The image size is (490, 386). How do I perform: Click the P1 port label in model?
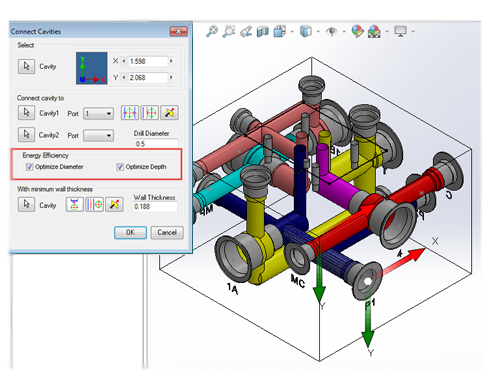pos(370,304)
